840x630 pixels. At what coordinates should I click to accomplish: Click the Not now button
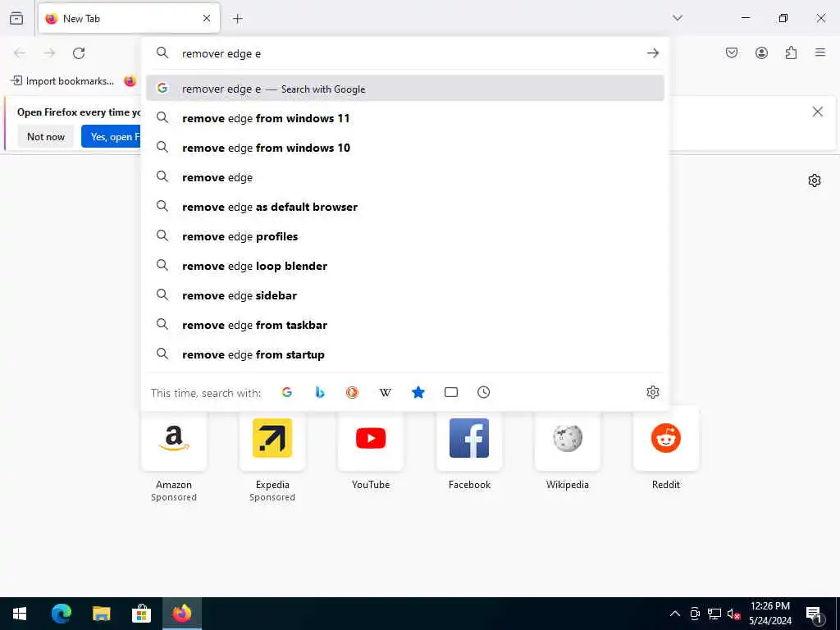coord(46,137)
